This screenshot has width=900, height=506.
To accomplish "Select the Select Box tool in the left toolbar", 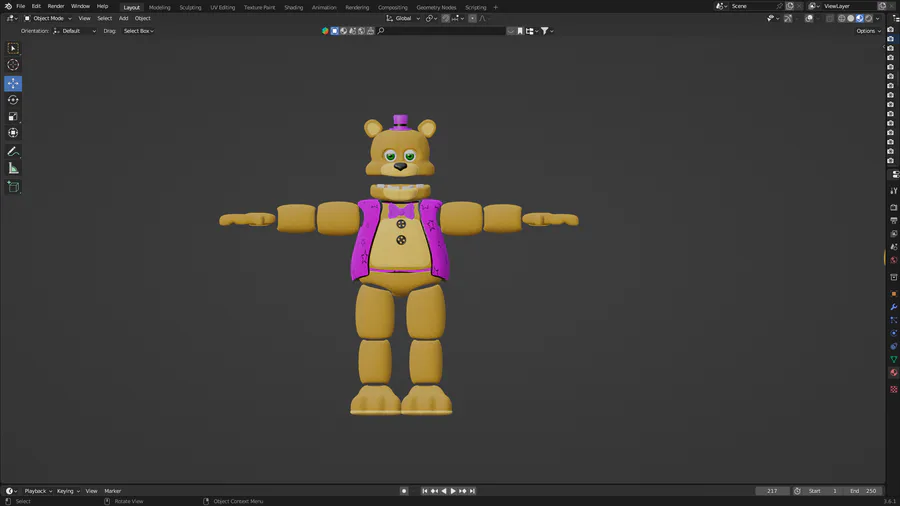I will pyautogui.click(x=13, y=48).
